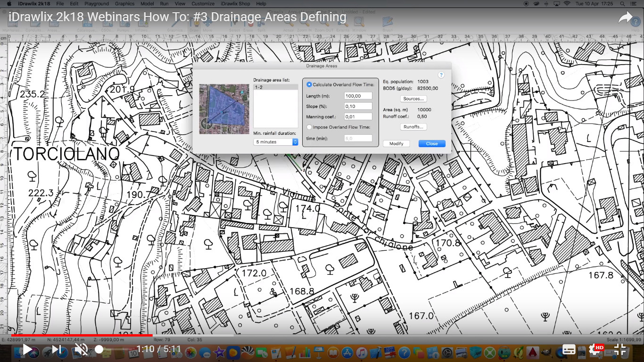Open the iDrawlix Shop menu
Viewport: 644px width, 362px height.
coord(236,3)
